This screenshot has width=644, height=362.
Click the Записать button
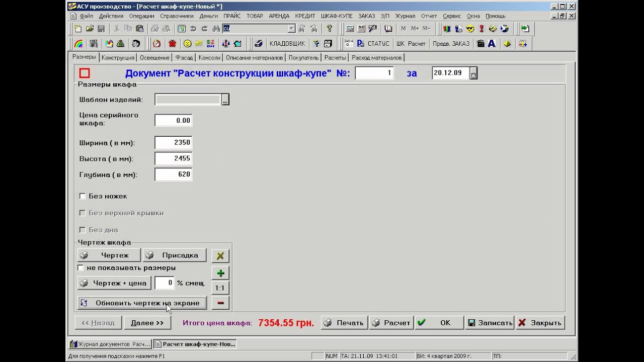click(x=490, y=323)
